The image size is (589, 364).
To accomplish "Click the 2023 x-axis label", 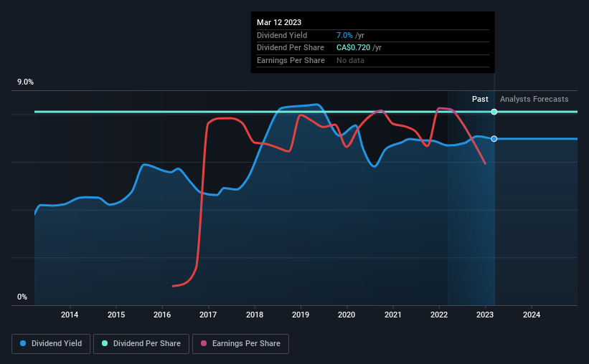I will click(x=485, y=315).
